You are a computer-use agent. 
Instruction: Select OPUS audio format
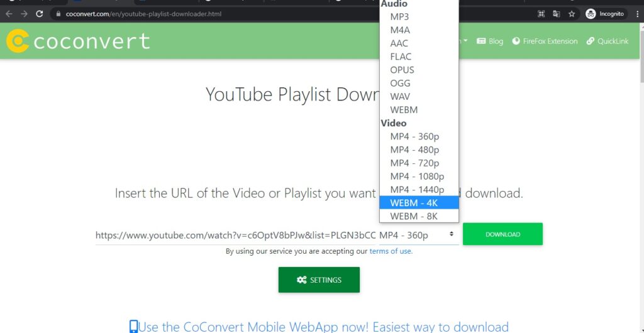pos(419,70)
